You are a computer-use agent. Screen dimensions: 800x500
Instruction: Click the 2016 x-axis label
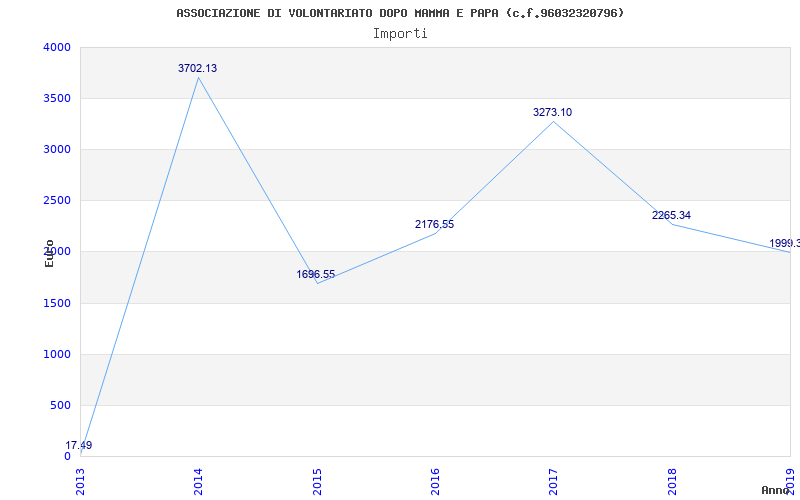pos(435,482)
